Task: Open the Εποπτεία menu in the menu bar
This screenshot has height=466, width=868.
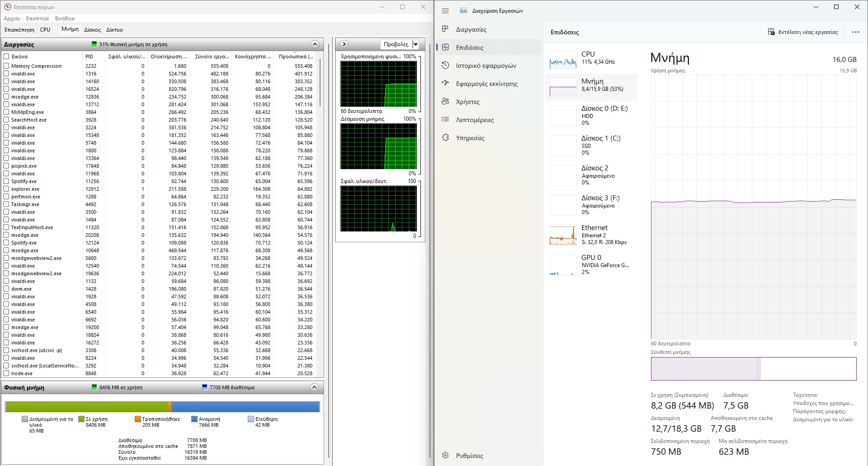Action: [x=37, y=19]
